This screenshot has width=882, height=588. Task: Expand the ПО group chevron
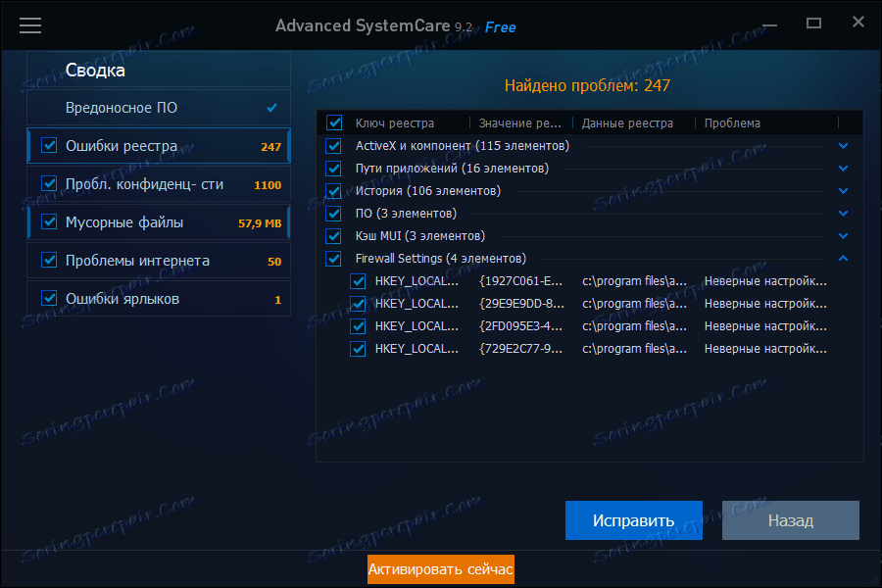[843, 214]
